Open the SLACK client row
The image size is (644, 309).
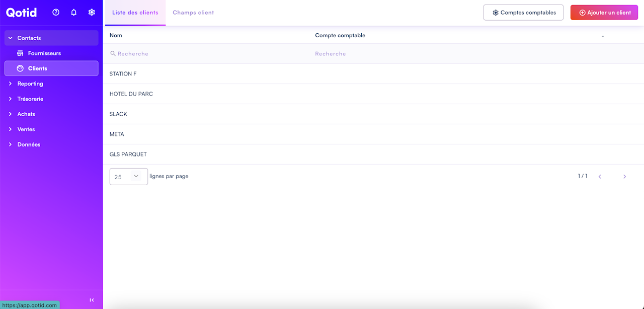point(373,114)
